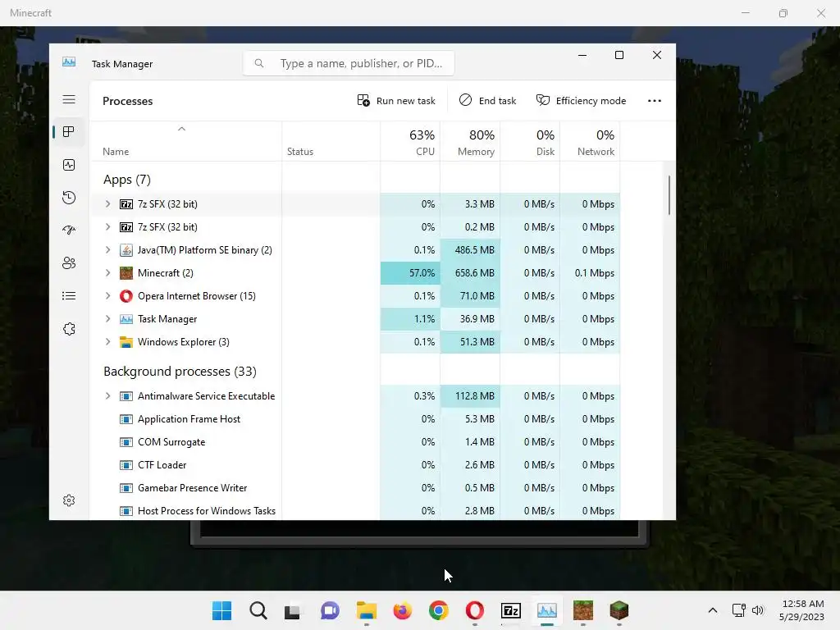Expand Java(TM) Platform SE binary group
840x630 pixels.
pyautogui.click(x=107, y=250)
